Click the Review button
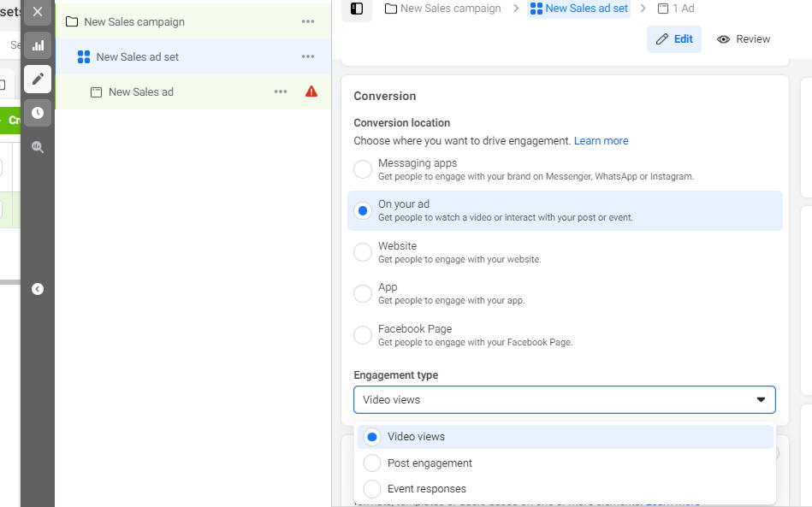Screen dimensions: 812x507 [744, 39]
